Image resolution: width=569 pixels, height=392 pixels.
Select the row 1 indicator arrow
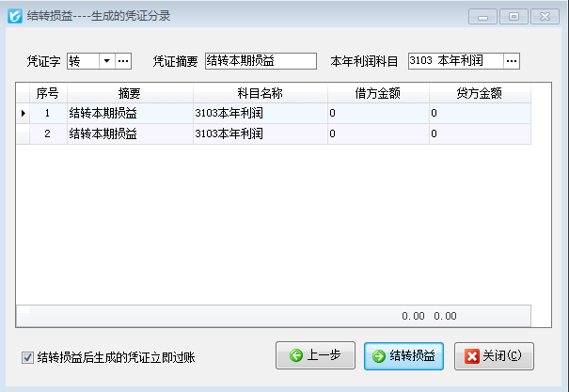pos(24,113)
